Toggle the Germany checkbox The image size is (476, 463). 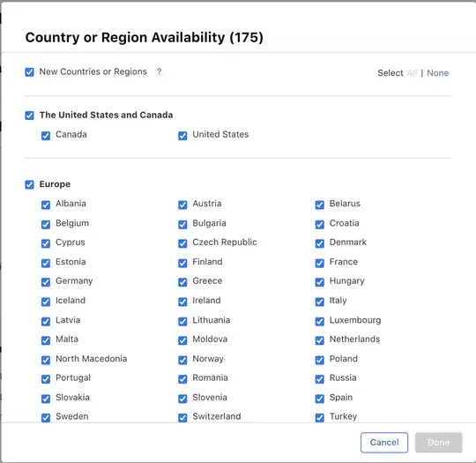46,282
